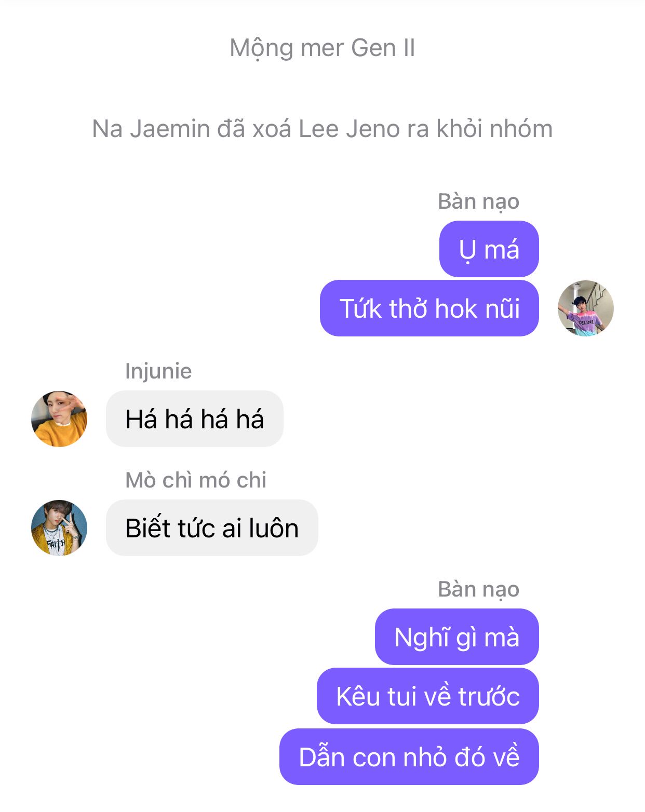Screen dimensions: 645x812
Task: Open Bàn nạo's avatar in Celine shirt
Action: pos(586,308)
